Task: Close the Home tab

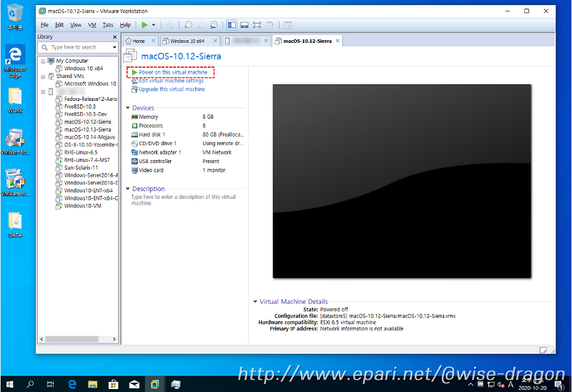Action: coord(153,41)
